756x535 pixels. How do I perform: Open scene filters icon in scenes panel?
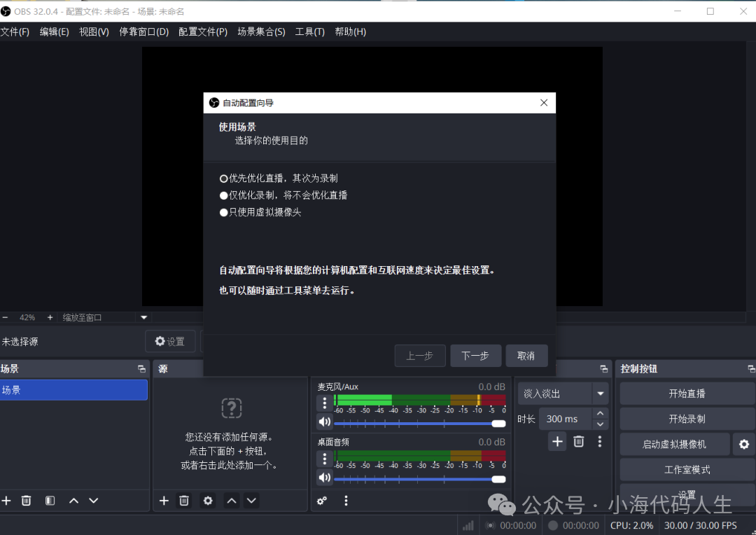tap(49, 500)
